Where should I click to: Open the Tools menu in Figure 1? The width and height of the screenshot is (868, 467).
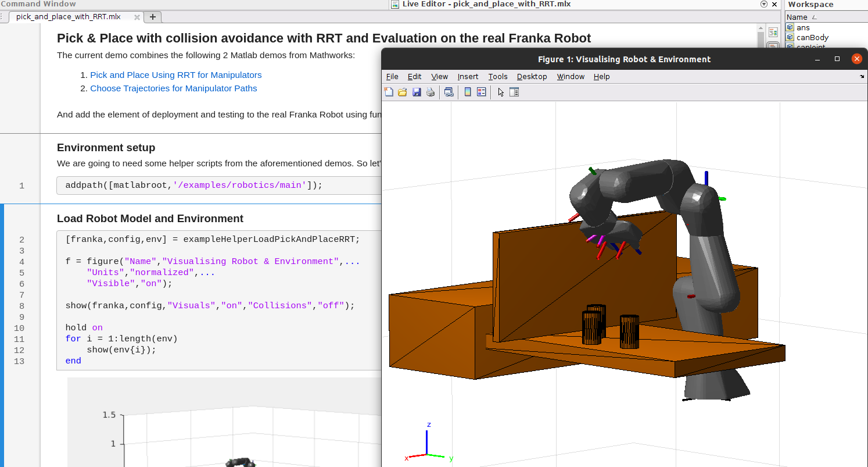click(497, 76)
